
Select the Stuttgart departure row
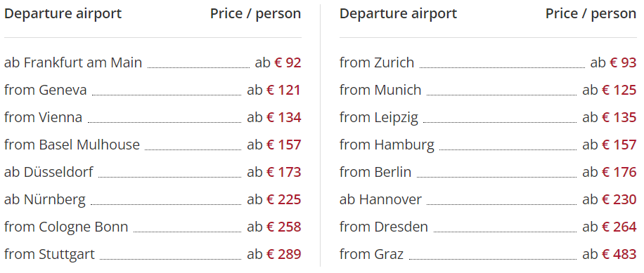point(153,254)
